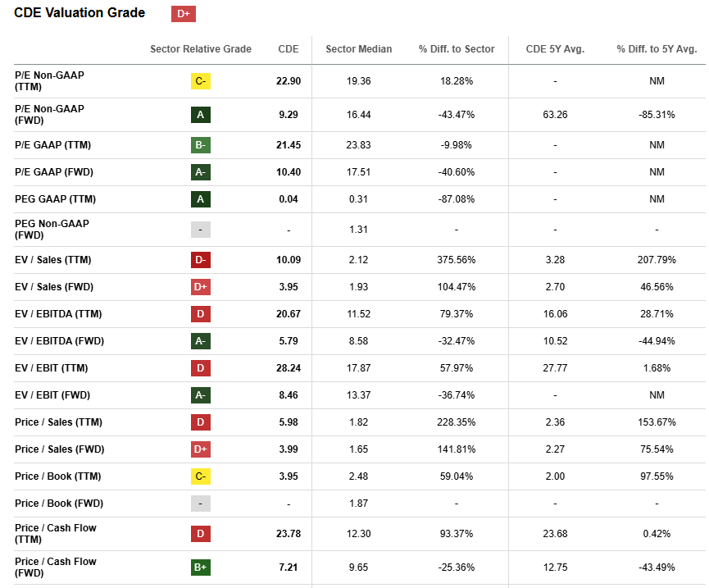Click the 228.35% sector difference value
Image resolution: width=709 pixels, height=588 pixels.
pyautogui.click(x=457, y=422)
